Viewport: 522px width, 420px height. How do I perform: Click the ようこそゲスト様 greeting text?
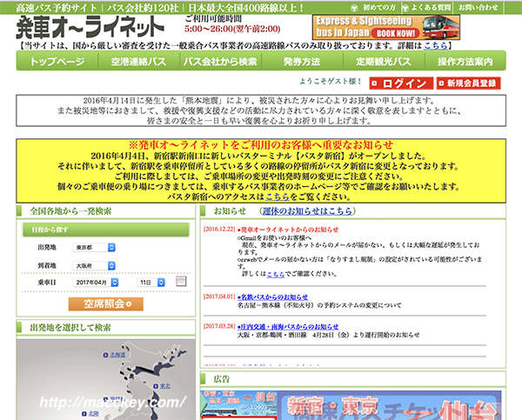coord(330,81)
